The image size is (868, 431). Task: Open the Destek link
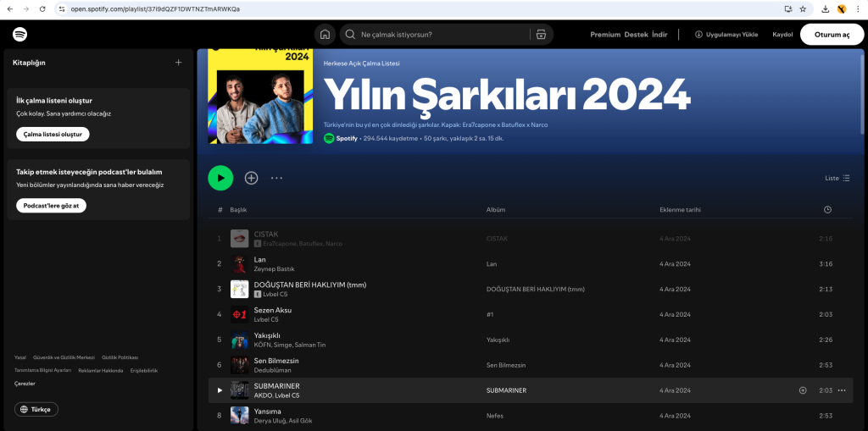click(636, 35)
